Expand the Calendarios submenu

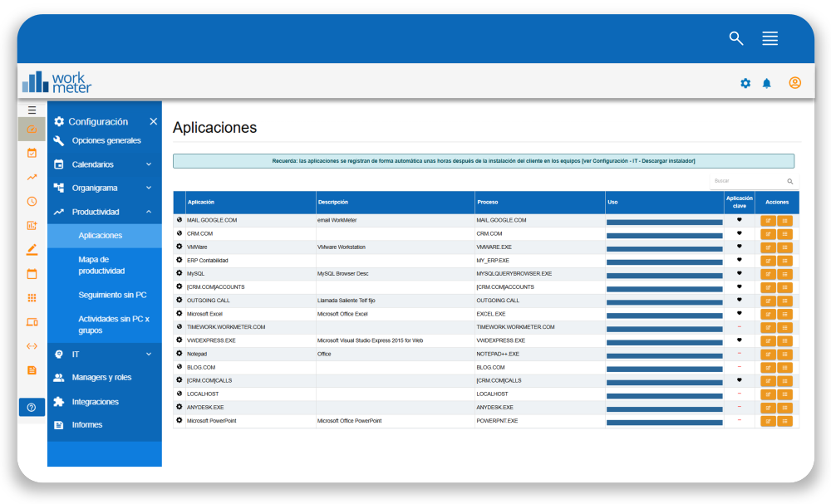149,164
